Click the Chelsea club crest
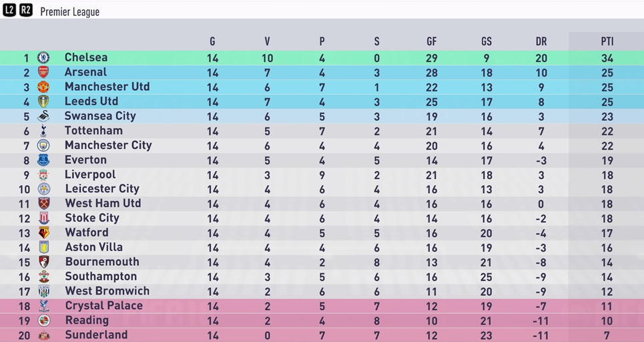The height and width of the screenshot is (342, 644). tap(43, 57)
